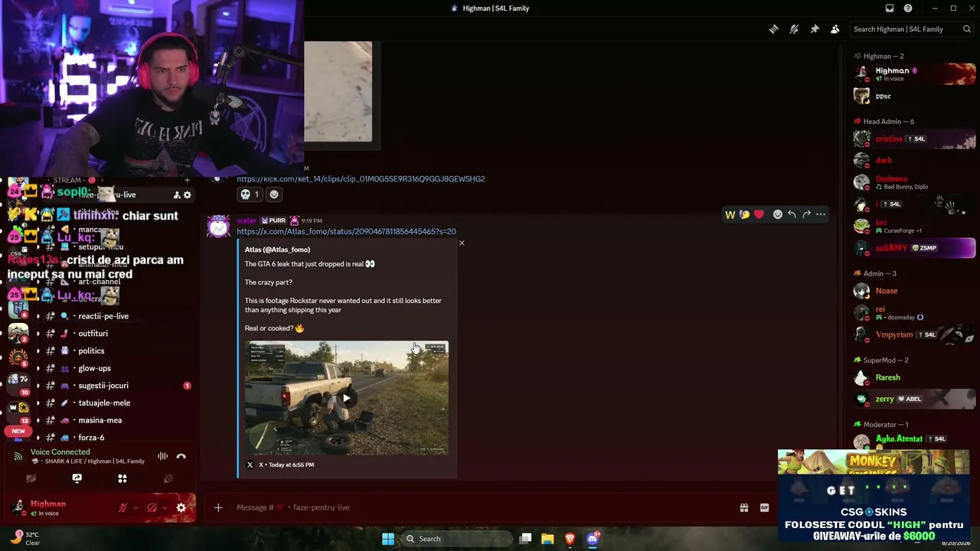This screenshot has height=551, width=980.
Task: Select the tatuajele-mele channel
Action: coord(104,403)
